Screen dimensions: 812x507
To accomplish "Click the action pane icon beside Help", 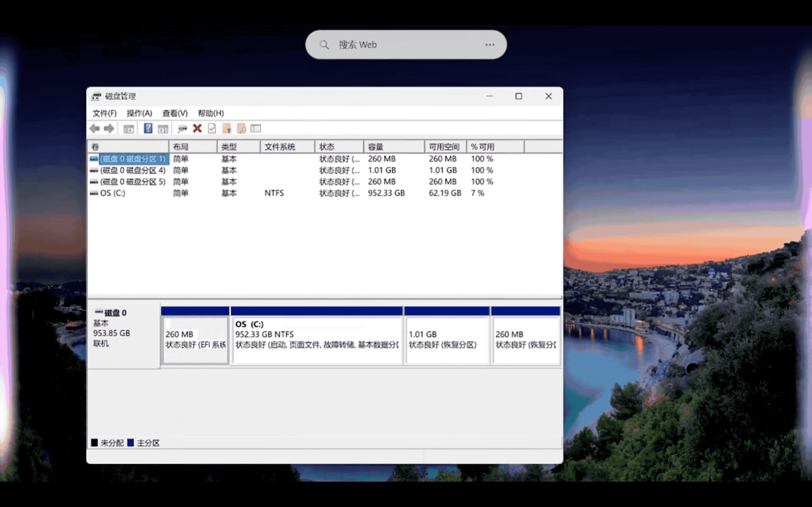I will click(163, 128).
